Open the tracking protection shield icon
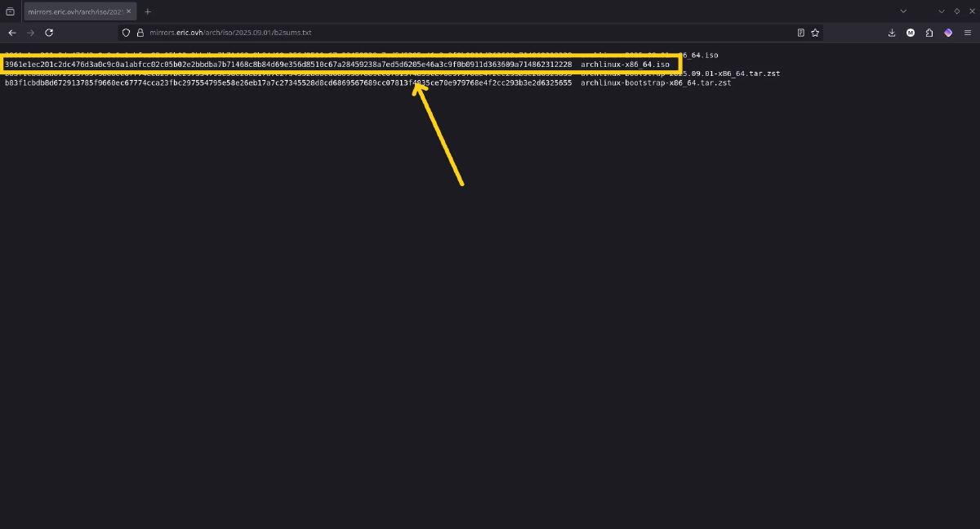This screenshot has height=529, width=980. pos(126,33)
